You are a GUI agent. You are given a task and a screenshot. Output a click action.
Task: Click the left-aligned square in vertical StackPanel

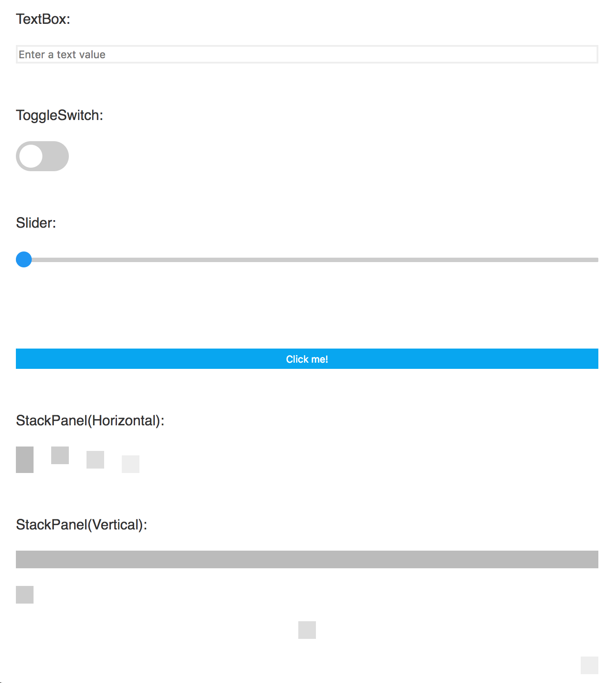[25, 595]
